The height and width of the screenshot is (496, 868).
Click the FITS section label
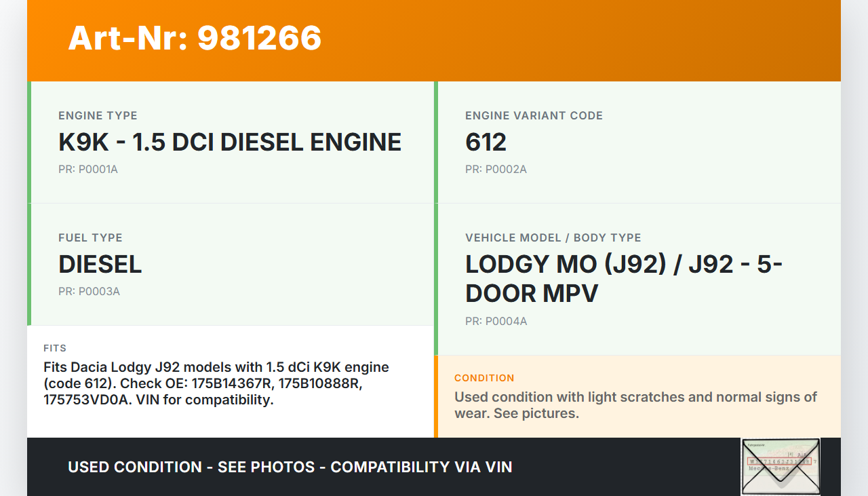pyautogui.click(x=55, y=348)
